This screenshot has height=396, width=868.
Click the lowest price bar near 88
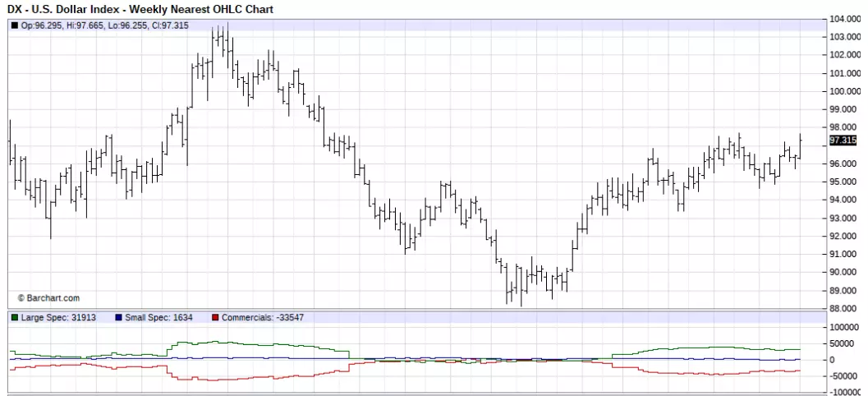point(521,286)
